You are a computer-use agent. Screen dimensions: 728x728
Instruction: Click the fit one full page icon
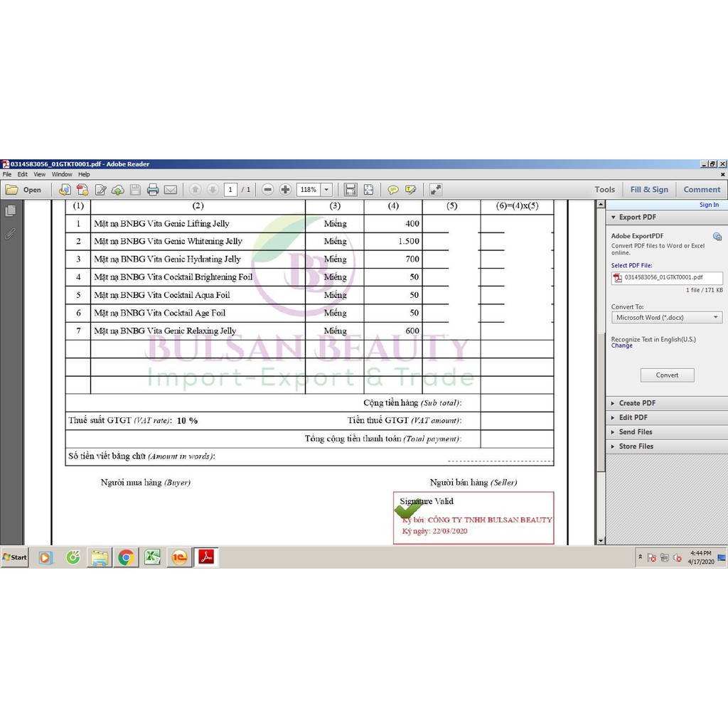point(368,189)
